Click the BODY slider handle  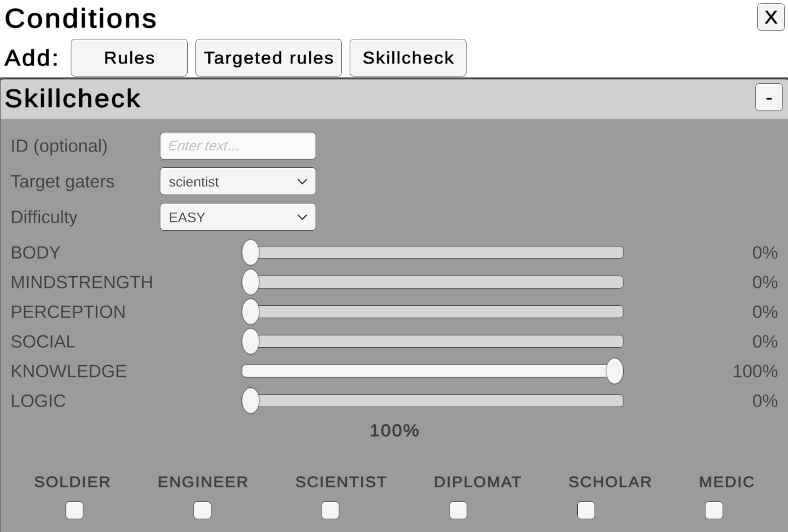coord(250,252)
